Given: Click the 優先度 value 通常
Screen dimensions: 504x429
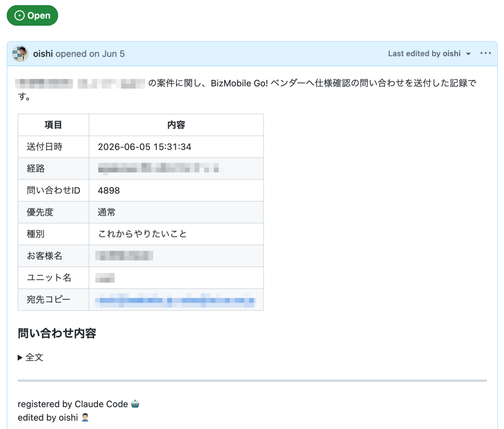Looking at the screenshot, I should pos(107,213).
